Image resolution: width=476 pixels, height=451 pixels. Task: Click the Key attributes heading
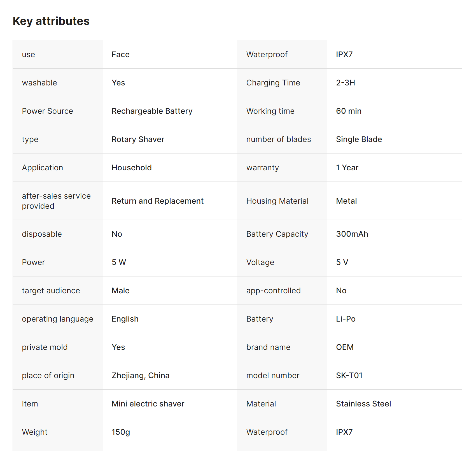[51, 21]
